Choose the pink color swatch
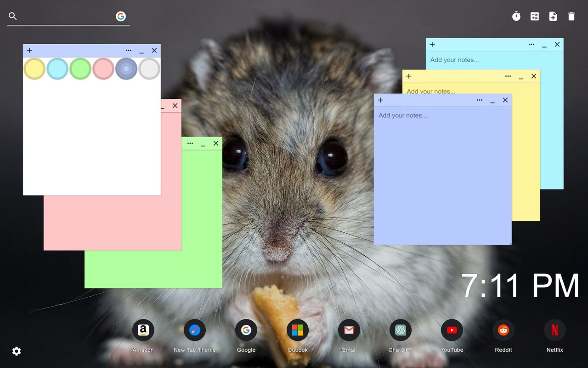Viewport: 588px width, 368px height. (103, 69)
